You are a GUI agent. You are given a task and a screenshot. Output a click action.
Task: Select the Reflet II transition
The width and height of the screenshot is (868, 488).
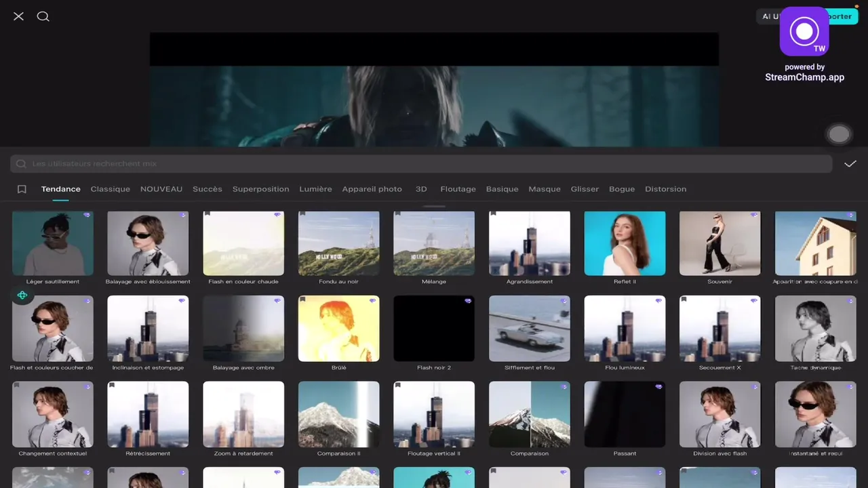(x=625, y=243)
